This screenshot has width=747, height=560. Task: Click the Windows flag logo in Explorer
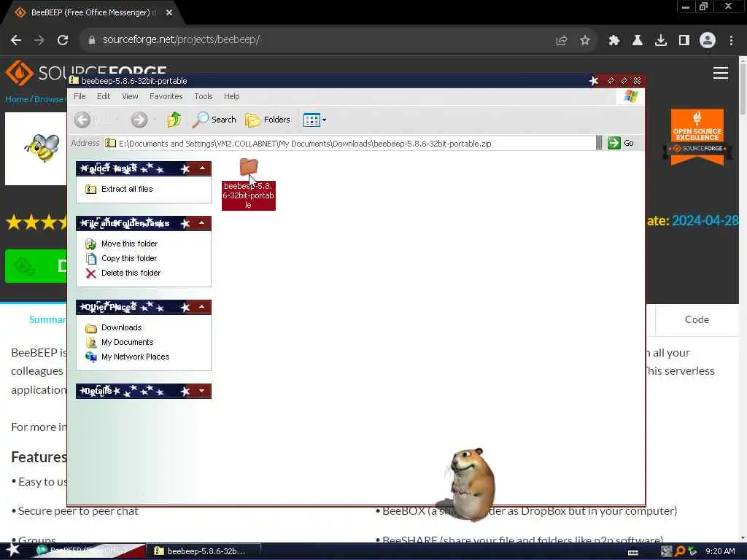coord(631,96)
